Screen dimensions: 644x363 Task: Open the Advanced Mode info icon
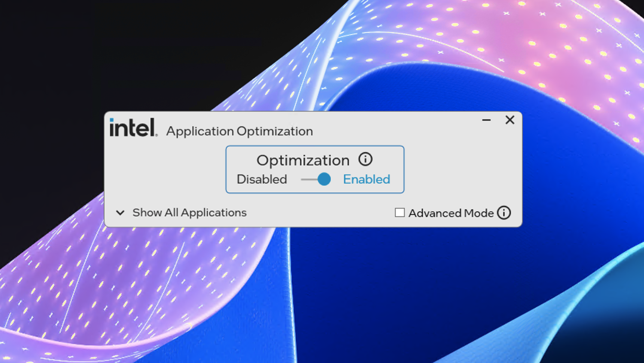[x=504, y=213]
